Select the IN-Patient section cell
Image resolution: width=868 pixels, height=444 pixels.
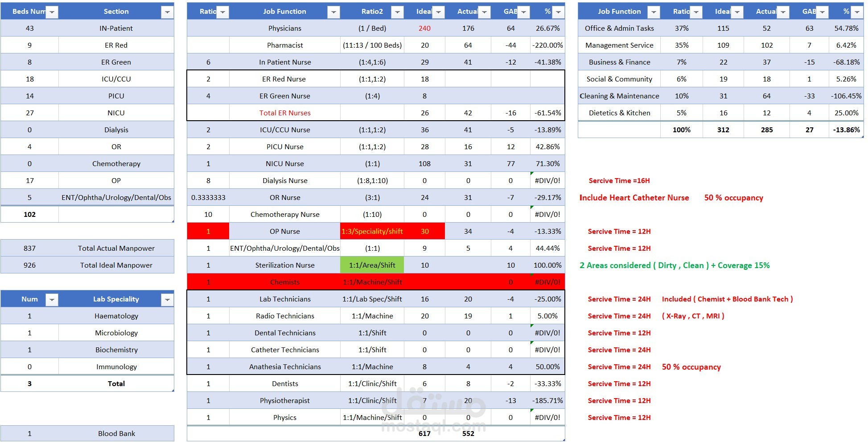(116, 28)
